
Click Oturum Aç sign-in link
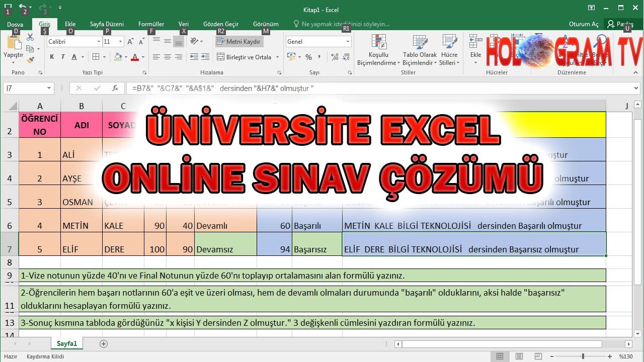(584, 24)
